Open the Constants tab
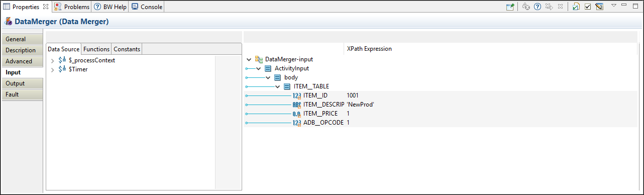This screenshot has height=195, width=644. pyautogui.click(x=127, y=49)
